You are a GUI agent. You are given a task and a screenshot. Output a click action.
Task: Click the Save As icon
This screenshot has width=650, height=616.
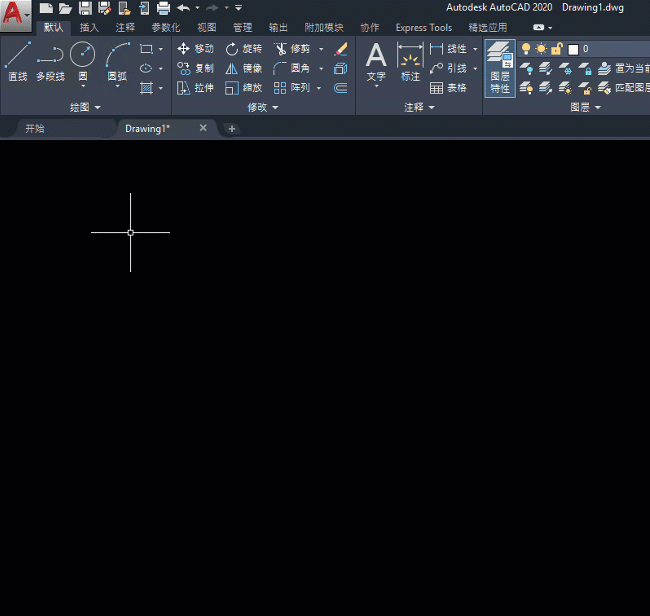104,8
